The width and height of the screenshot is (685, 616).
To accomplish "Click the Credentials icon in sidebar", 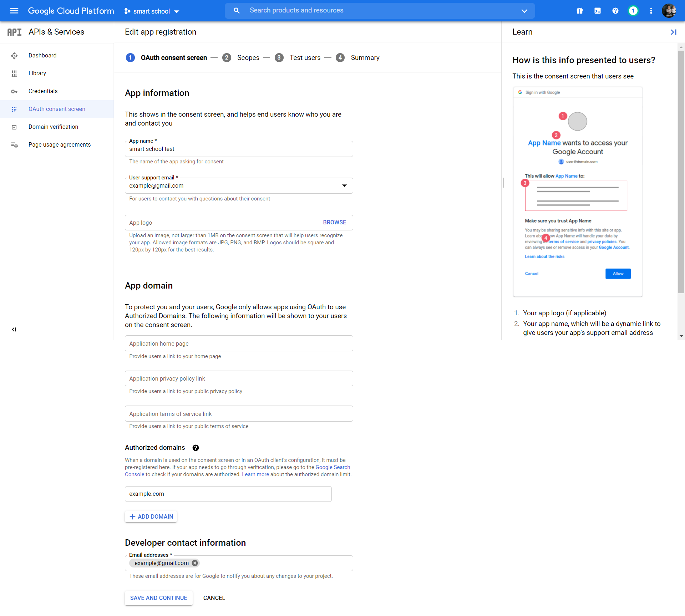I will click(x=14, y=91).
